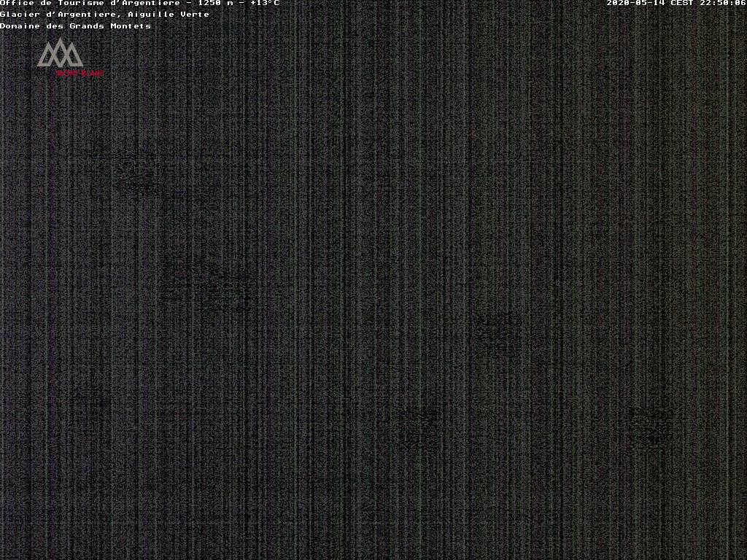Click the 'Domaine des Grands Montets' text line

click(76, 26)
